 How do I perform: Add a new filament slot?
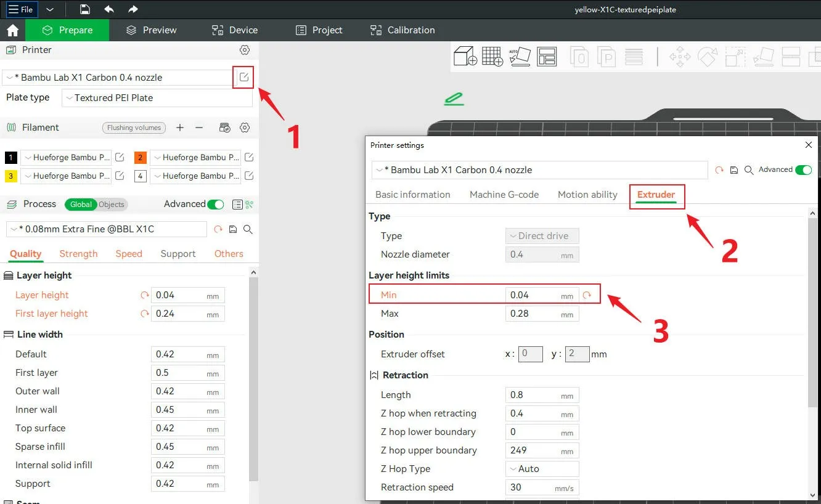[x=180, y=128]
